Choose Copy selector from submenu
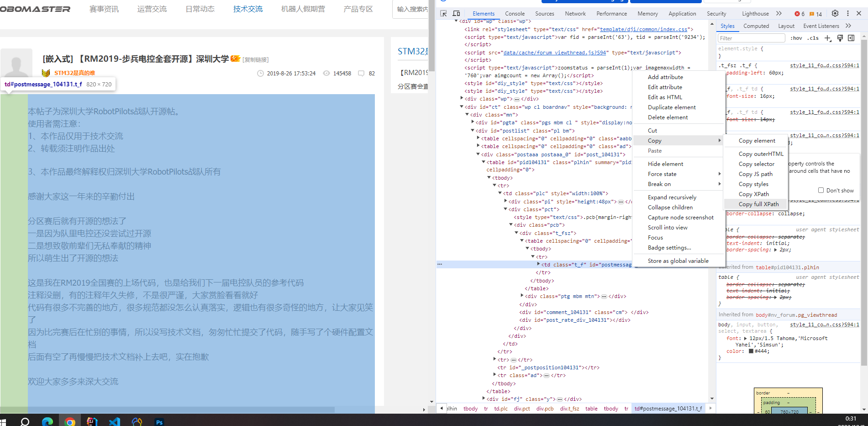This screenshot has width=868, height=426. click(756, 164)
